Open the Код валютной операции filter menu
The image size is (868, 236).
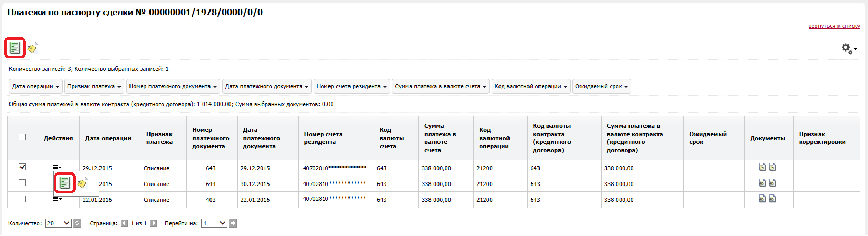tap(531, 86)
